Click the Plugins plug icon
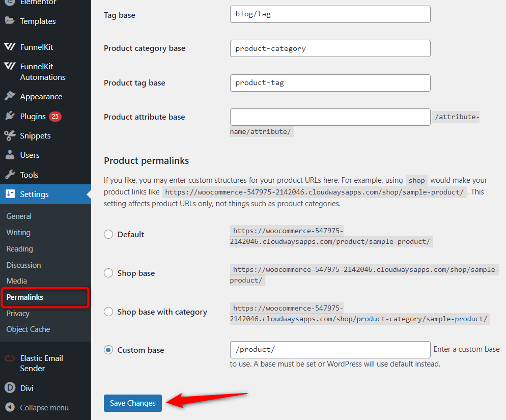The height and width of the screenshot is (420, 506). [x=10, y=116]
